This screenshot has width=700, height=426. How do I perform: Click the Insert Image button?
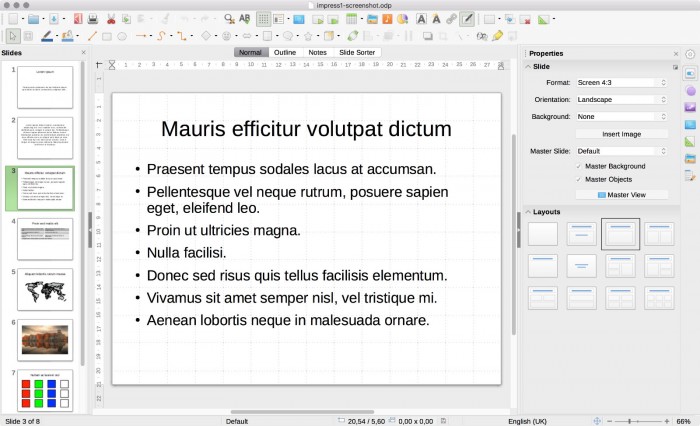(621, 134)
